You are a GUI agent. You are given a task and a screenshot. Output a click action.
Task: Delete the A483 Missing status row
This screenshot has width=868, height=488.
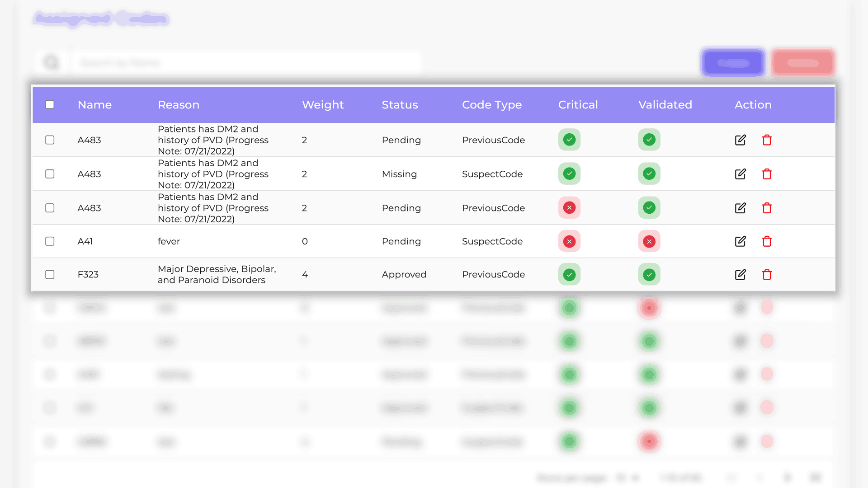767,174
